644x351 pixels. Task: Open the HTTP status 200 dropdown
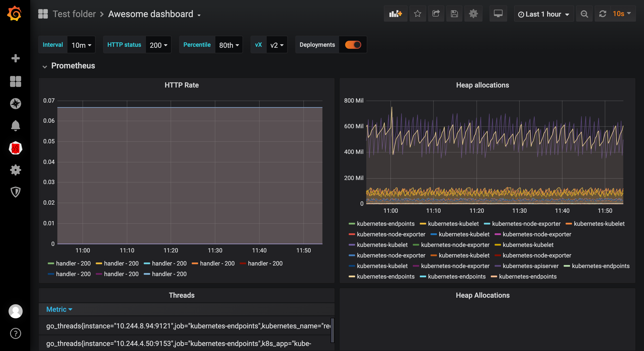pyautogui.click(x=158, y=45)
